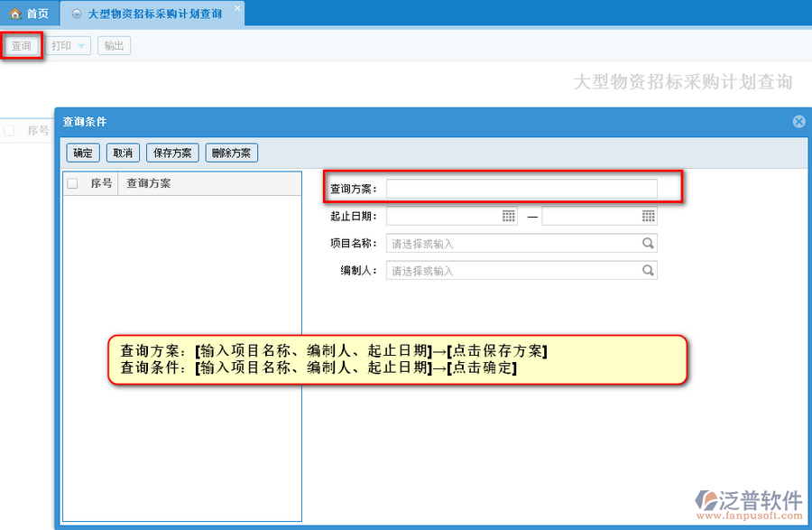This screenshot has height=530, width=812.
Task: Close the 查询条件 dialog with X icon
Action: coord(798,121)
